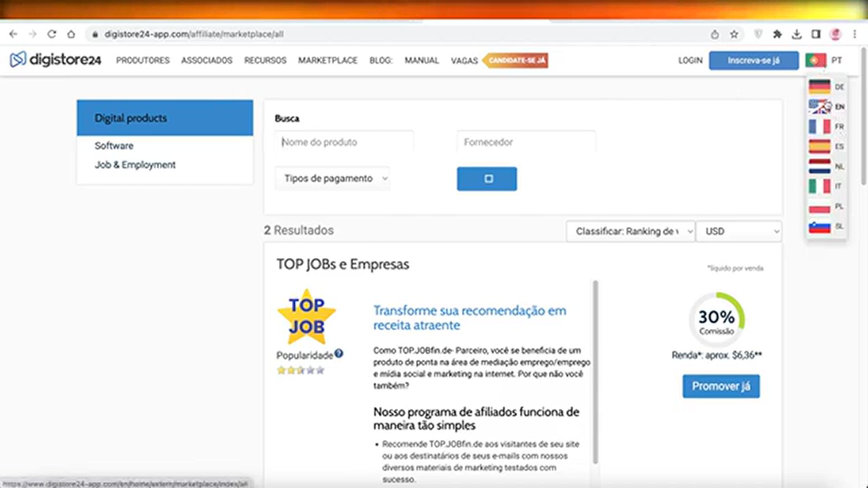Open MARKETPLACE menu item
This screenshot has height=488, width=868.
tap(328, 61)
